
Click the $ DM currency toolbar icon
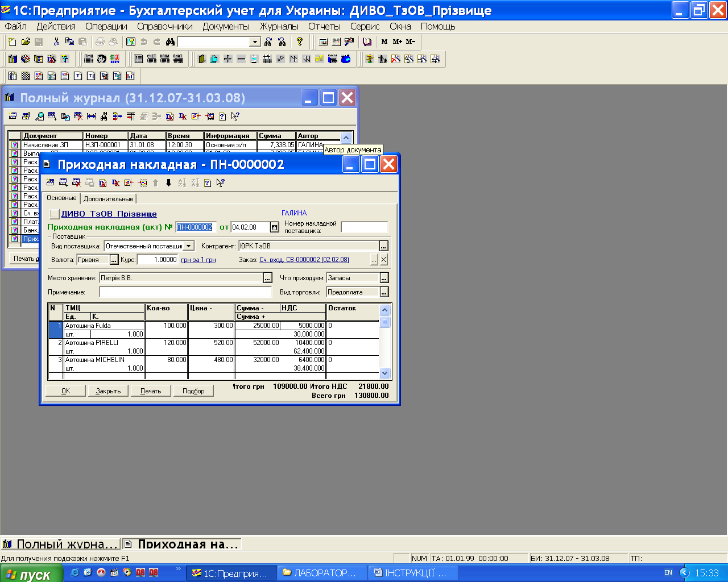click(x=115, y=59)
